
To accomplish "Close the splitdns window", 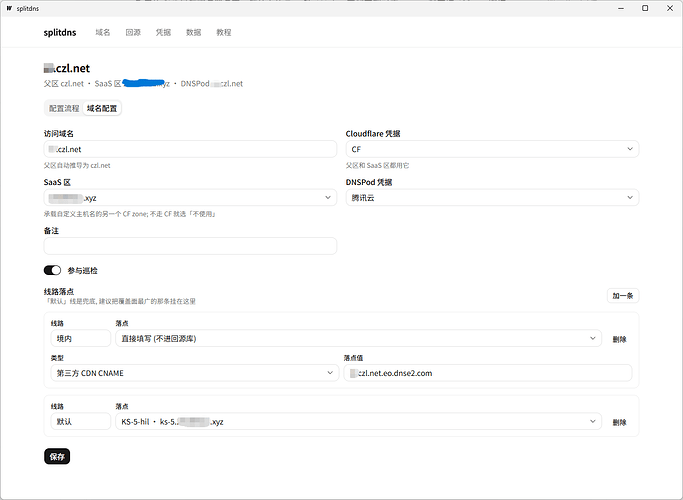I will (670, 8).
